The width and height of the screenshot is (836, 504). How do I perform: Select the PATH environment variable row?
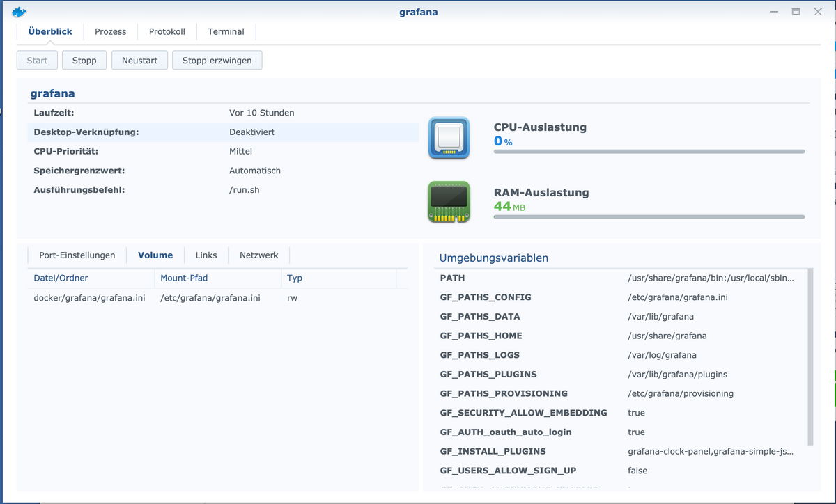point(620,278)
